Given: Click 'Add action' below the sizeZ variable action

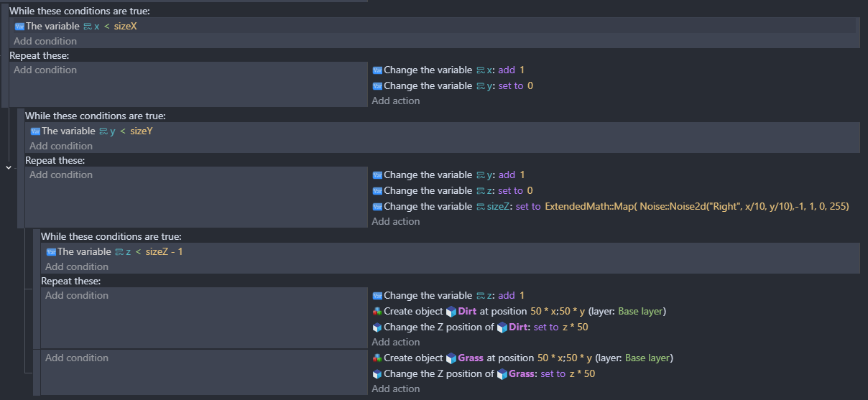Looking at the screenshot, I should click(x=395, y=222).
